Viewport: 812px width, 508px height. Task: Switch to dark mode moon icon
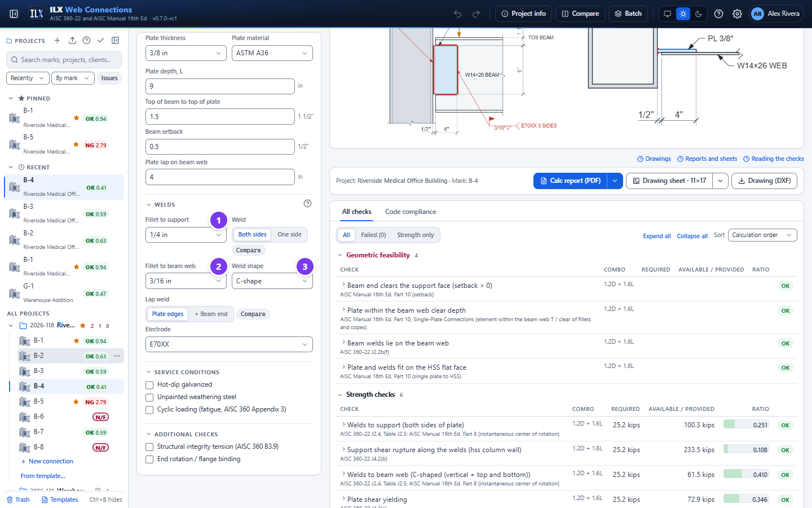click(699, 14)
